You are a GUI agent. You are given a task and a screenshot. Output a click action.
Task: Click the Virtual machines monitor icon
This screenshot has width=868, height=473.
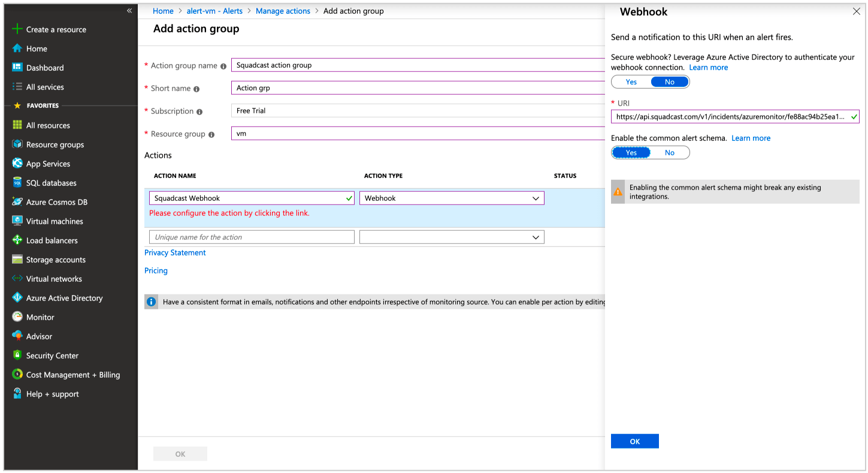click(x=17, y=221)
